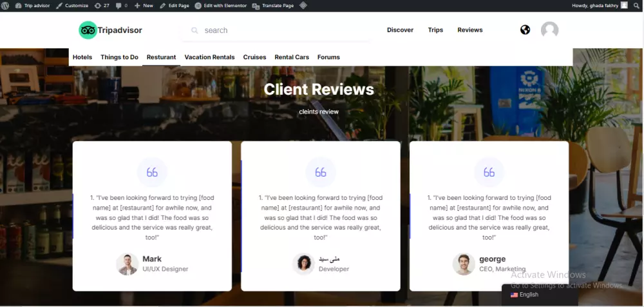The image size is (644, 307).
Task: Click the review text in george's card
Action: (x=489, y=218)
